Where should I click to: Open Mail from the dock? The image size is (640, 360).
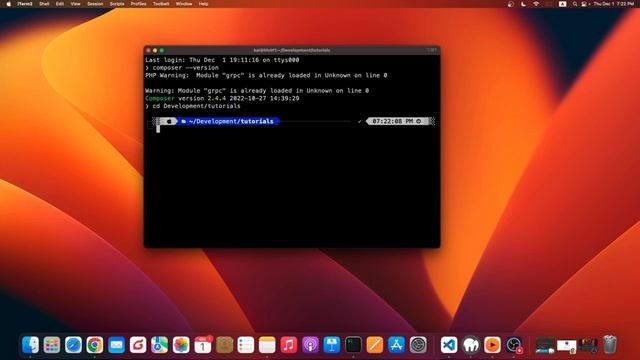116,345
